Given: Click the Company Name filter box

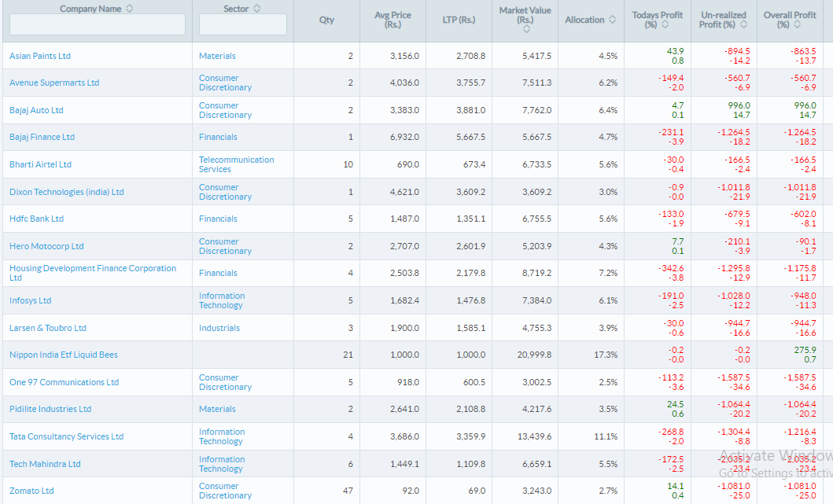Looking at the screenshot, I should click(97, 24).
